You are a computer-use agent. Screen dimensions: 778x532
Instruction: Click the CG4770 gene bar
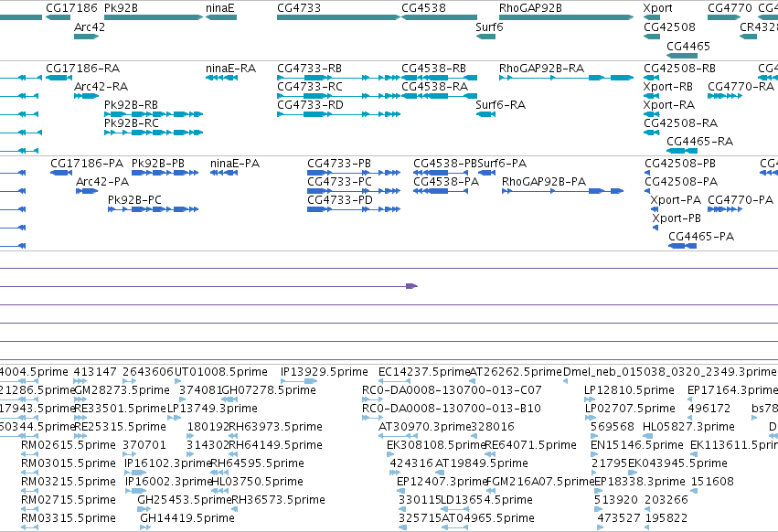(x=724, y=17)
